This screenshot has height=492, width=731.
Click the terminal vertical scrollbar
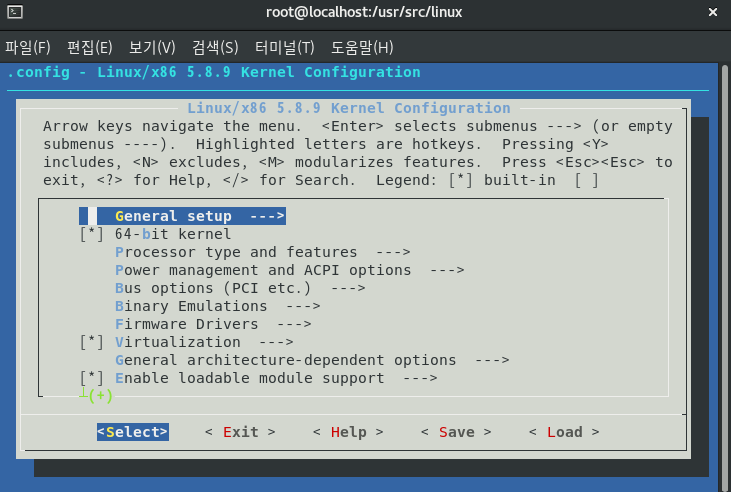click(x=725, y=277)
